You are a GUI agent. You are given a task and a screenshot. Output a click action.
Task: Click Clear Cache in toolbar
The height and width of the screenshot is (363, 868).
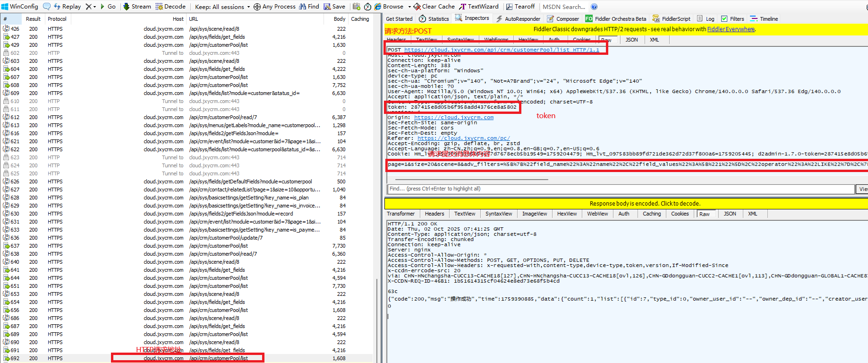click(434, 6)
